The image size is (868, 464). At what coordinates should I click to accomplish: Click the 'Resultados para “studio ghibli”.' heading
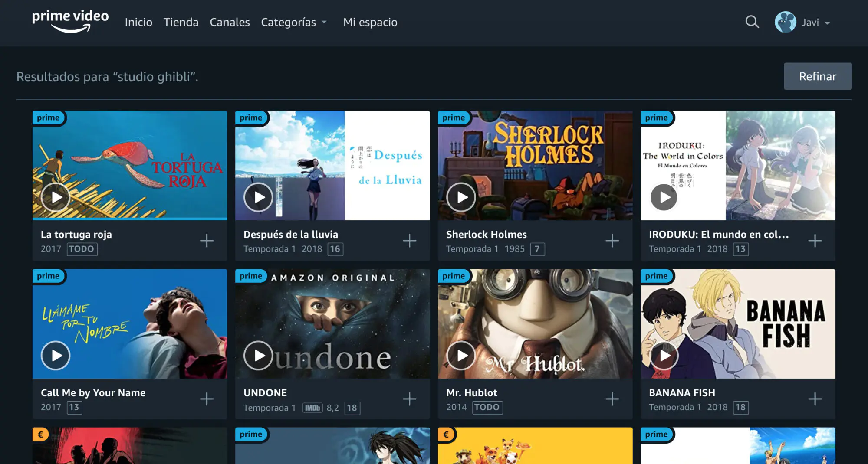[x=107, y=77]
